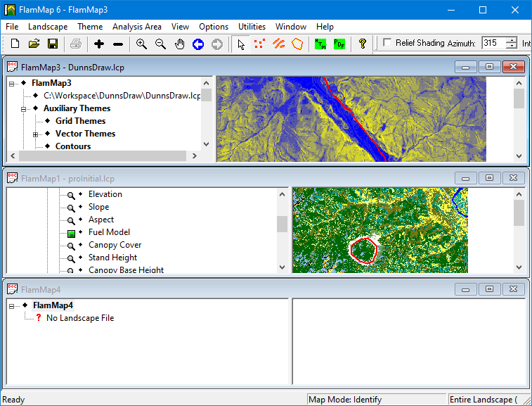The height and width of the screenshot is (406, 532).
Task: Click the magnifier icon beside Canopy Cover
Action: [x=71, y=246]
